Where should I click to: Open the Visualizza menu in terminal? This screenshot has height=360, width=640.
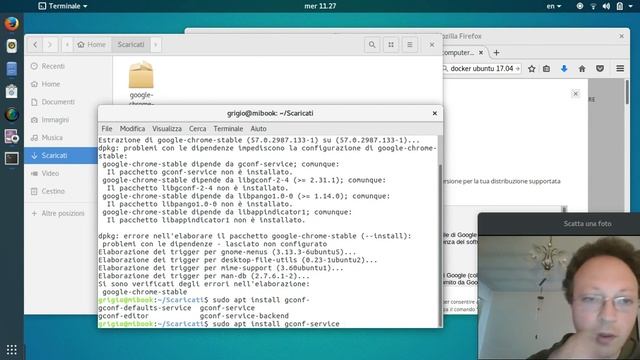click(x=167, y=129)
